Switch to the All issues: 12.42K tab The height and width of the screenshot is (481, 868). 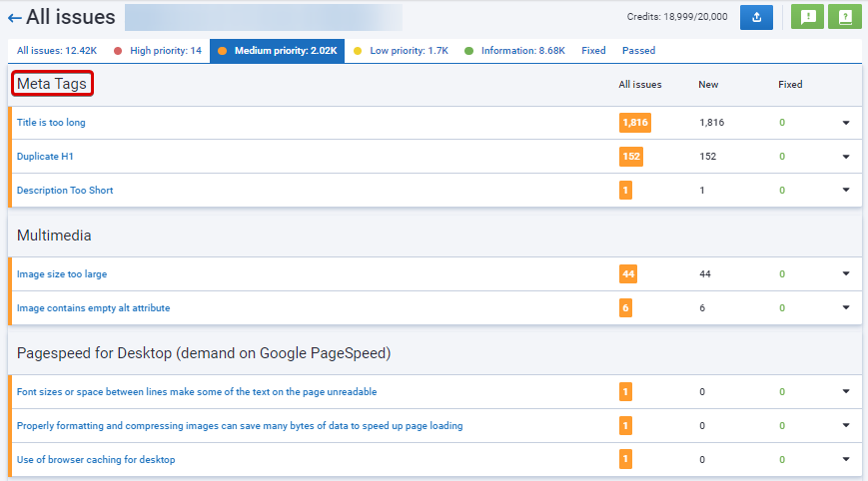(57, 50)
